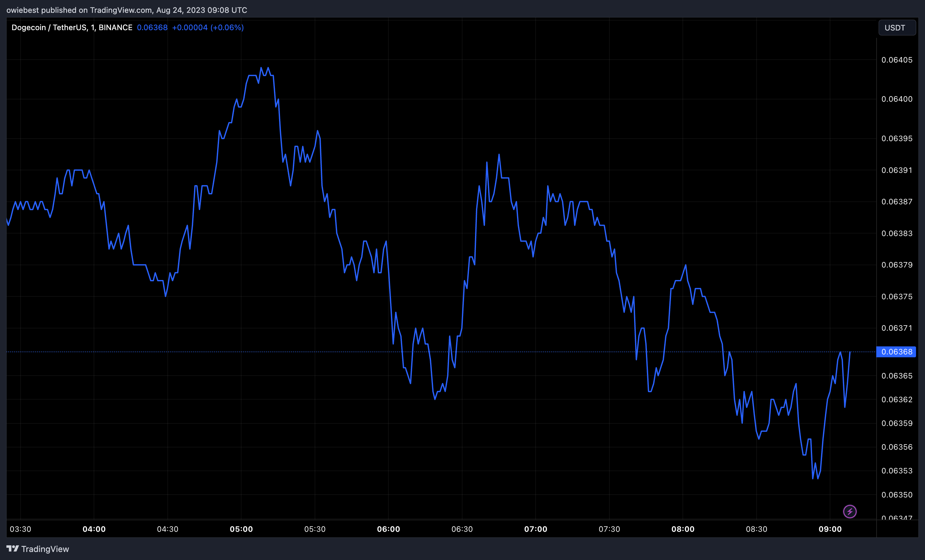Click the 0.06383 price axis label

[897, 233]
